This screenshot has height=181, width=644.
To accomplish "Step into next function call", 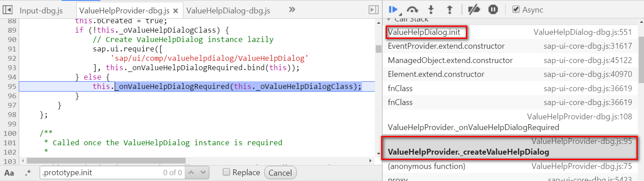I will [431, 9].
